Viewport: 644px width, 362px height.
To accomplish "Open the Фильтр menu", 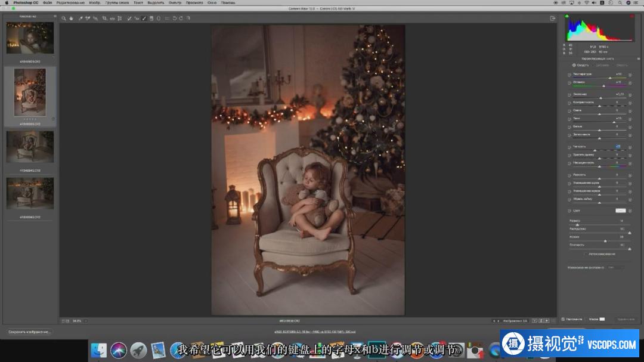I will 175,3.
